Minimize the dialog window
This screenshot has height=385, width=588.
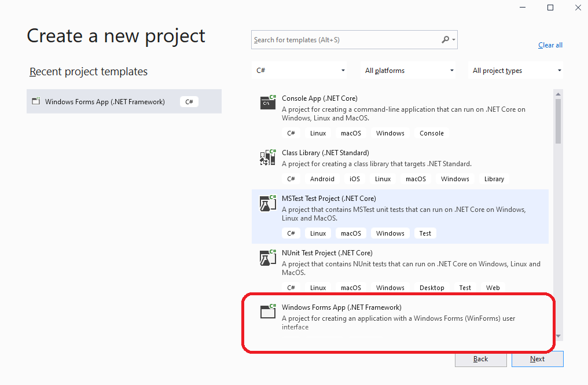[523, 8]
